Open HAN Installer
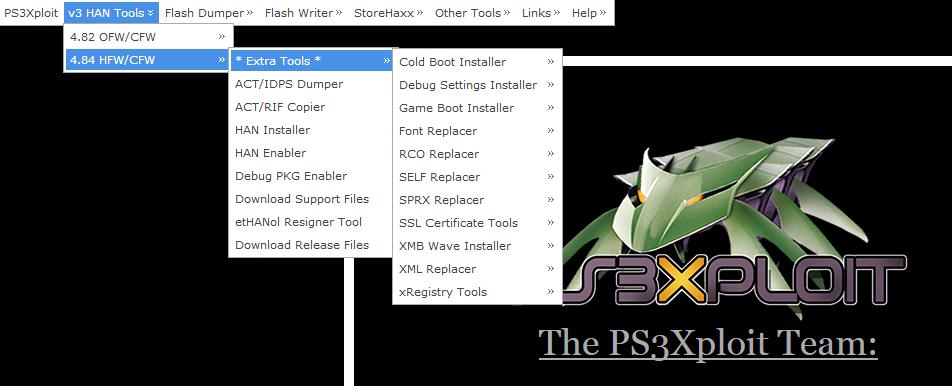Screen dimensions: 952x386 pyautogui.click(x=311, y=130)
